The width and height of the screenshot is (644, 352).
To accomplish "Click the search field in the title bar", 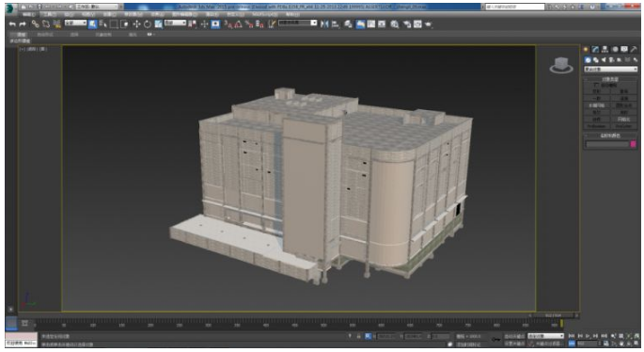I will pos(515,7).
